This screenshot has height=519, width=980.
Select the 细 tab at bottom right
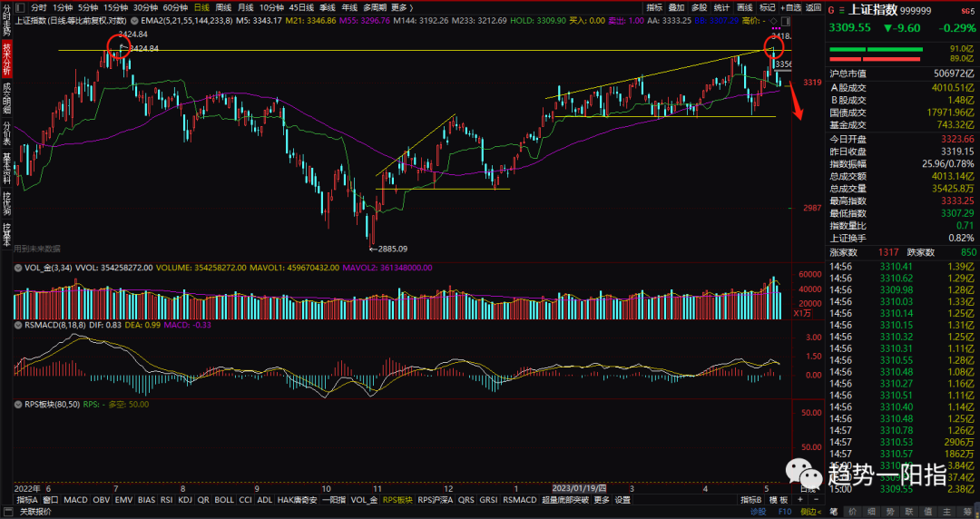coord(872,512)
